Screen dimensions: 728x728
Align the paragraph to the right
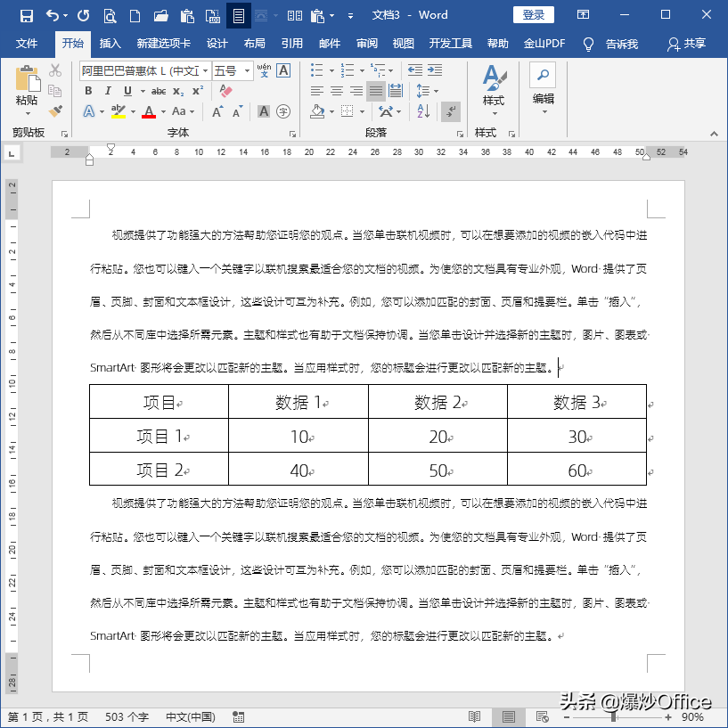[356, 91]
